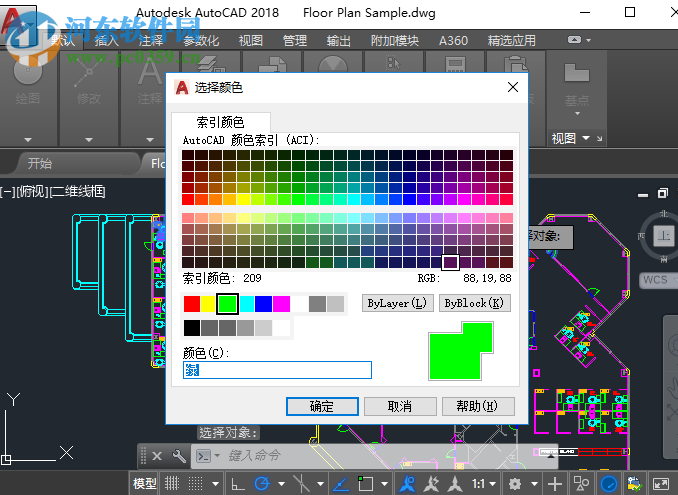Click the annotation monitor plus icon

click(x=555, y=483)
